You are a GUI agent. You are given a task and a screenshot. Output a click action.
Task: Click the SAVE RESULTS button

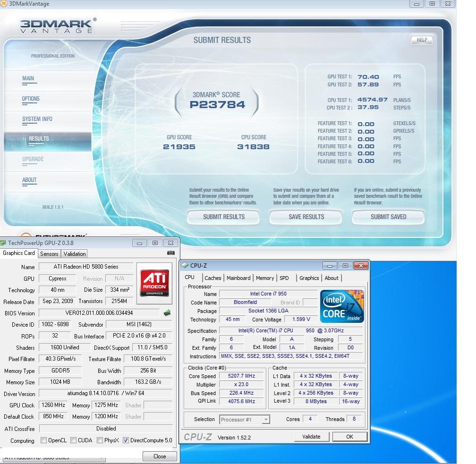click(306, 217)
